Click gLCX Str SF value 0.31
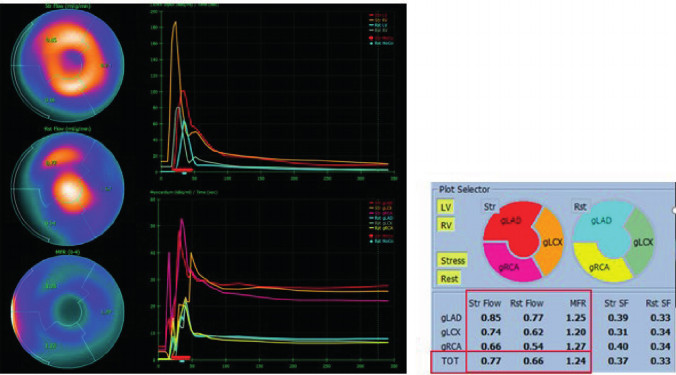The height and width of the screenshot is (375, 676). tap(618, 332)
